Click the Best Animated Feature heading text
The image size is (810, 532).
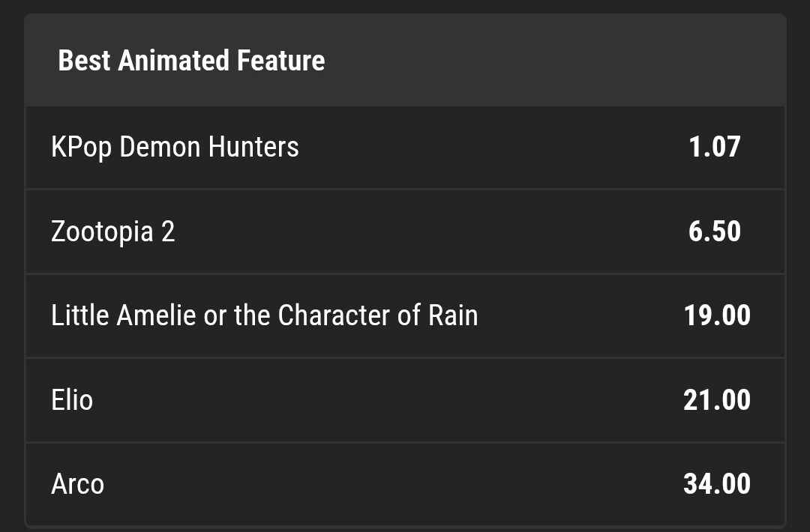(191, 60)
